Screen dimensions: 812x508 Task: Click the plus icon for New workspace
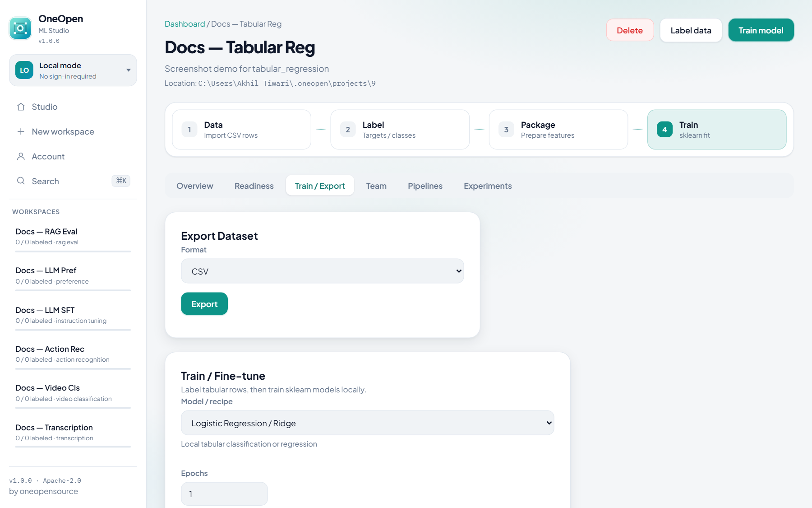[x=21, y=132]
